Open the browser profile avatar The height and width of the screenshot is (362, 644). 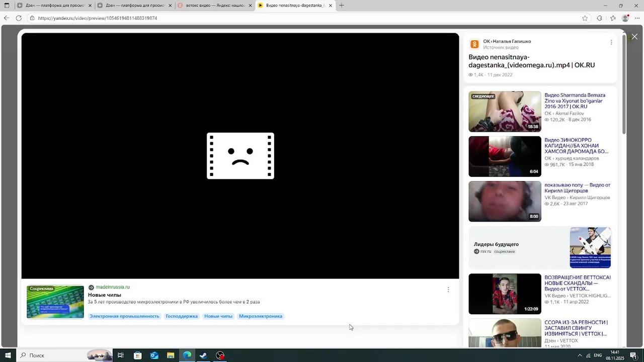(625, 18)
